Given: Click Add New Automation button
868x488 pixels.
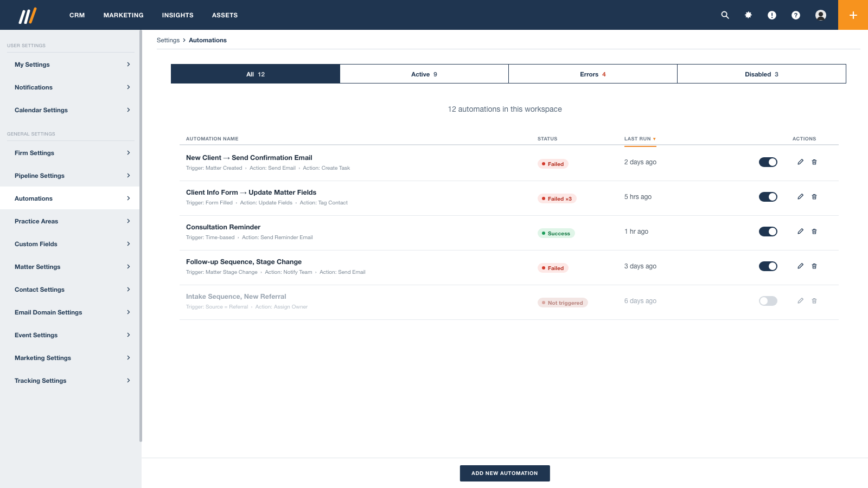Looking at the screenshot, I should 505,473.
